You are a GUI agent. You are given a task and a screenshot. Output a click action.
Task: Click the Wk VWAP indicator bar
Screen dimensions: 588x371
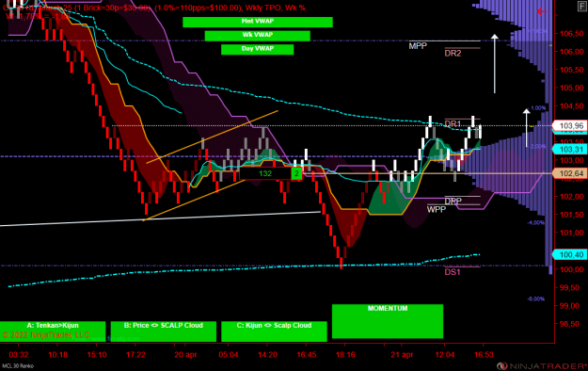coord(258,36)
